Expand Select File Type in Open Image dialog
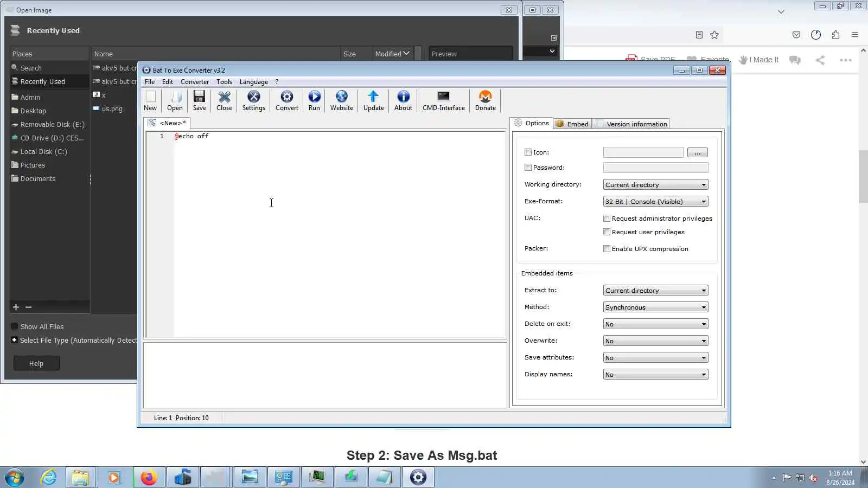 point(14,340)
